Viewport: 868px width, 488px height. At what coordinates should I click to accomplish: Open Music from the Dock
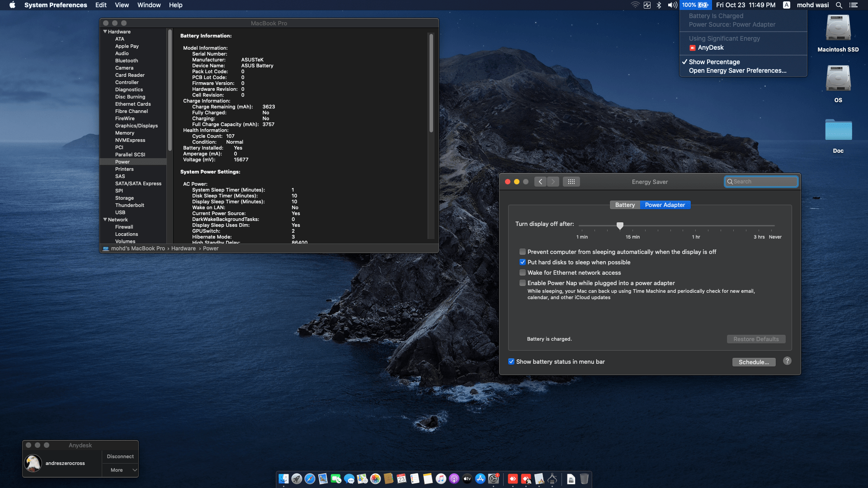441,479
